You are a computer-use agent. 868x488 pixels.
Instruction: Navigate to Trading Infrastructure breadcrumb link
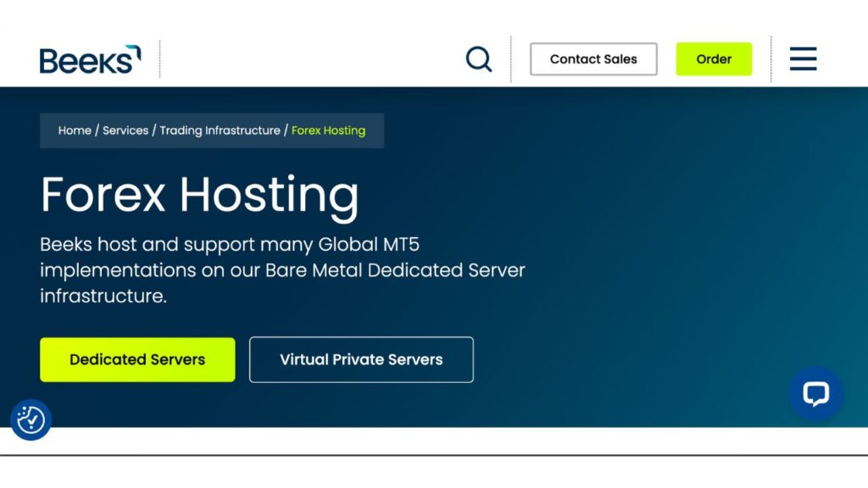point(220,130)
